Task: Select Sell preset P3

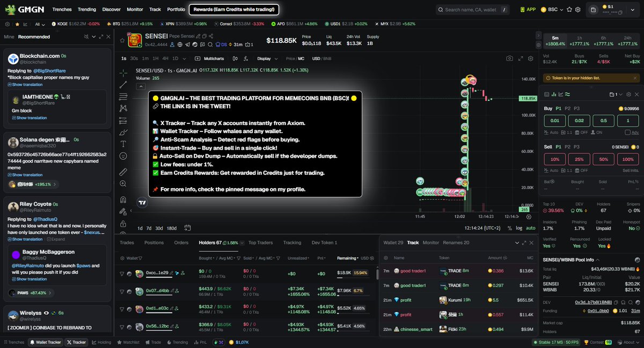Action: [577, 146]
